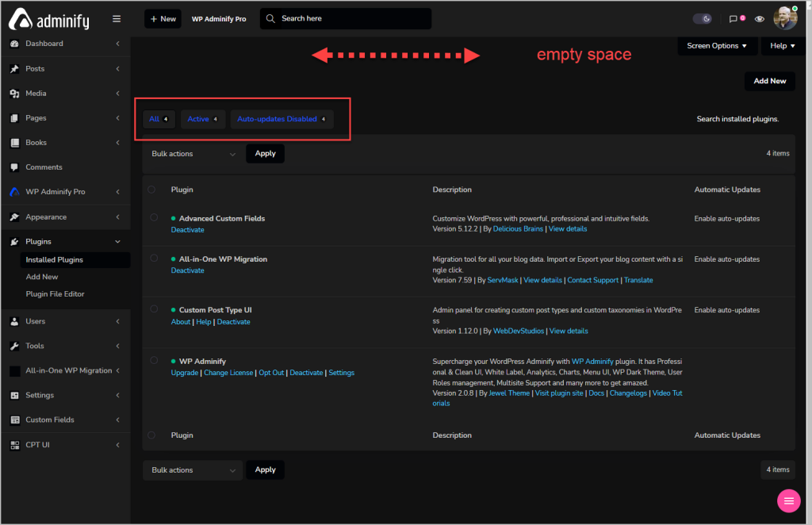Click the All-in-One WP Migration sidebar icon
The image size is (812, 525).
(x=14, y=370)
